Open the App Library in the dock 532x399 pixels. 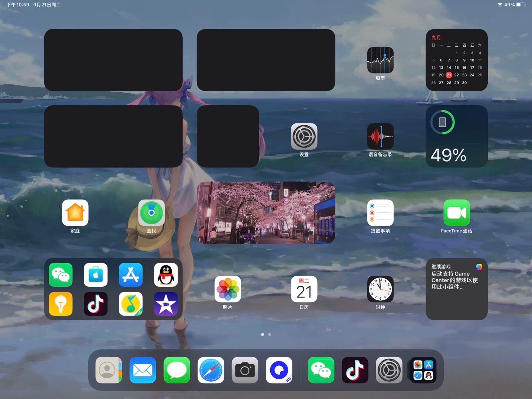coord(423,370)
